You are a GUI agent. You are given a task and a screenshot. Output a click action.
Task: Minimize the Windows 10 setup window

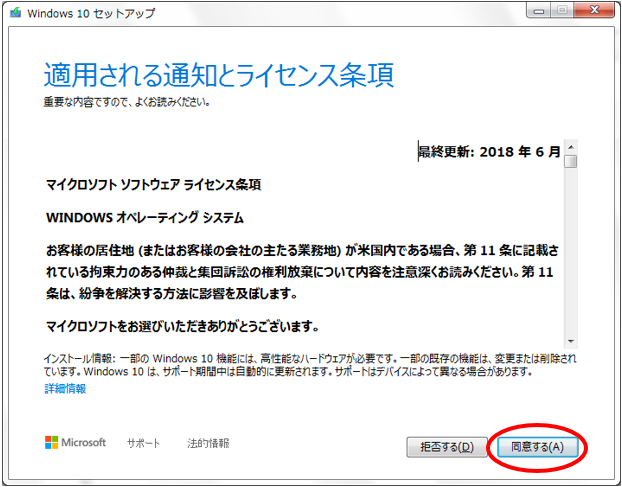(539, 11)
